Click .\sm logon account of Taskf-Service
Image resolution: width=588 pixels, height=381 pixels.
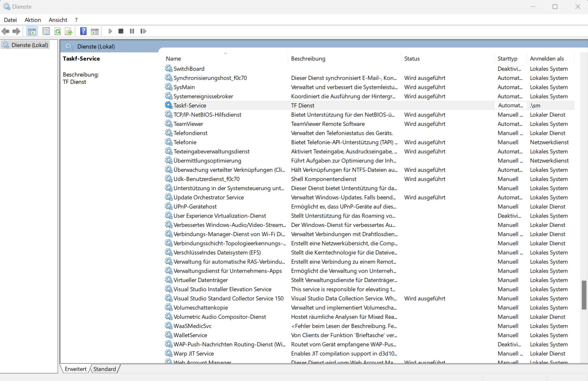click(535, 105)
